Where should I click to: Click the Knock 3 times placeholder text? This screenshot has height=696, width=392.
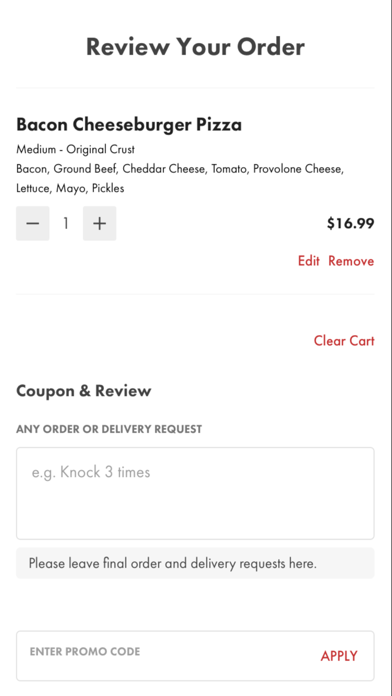point(91,472)
